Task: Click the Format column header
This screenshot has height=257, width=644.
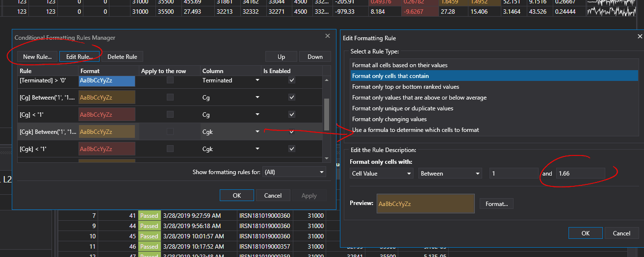Action: tap(109, 71)
